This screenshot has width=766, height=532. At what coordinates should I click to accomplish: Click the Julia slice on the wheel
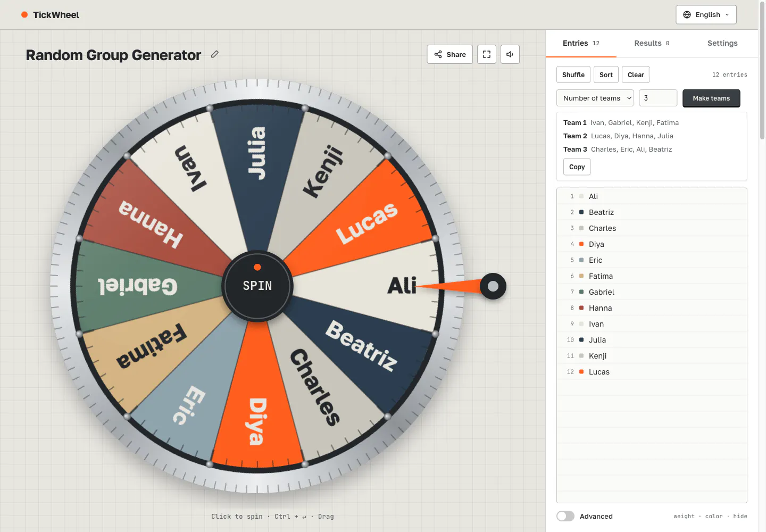tap(257, 154)
